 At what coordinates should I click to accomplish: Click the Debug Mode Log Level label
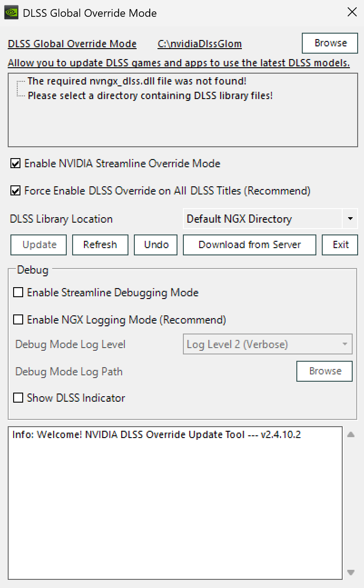point(70,344)
